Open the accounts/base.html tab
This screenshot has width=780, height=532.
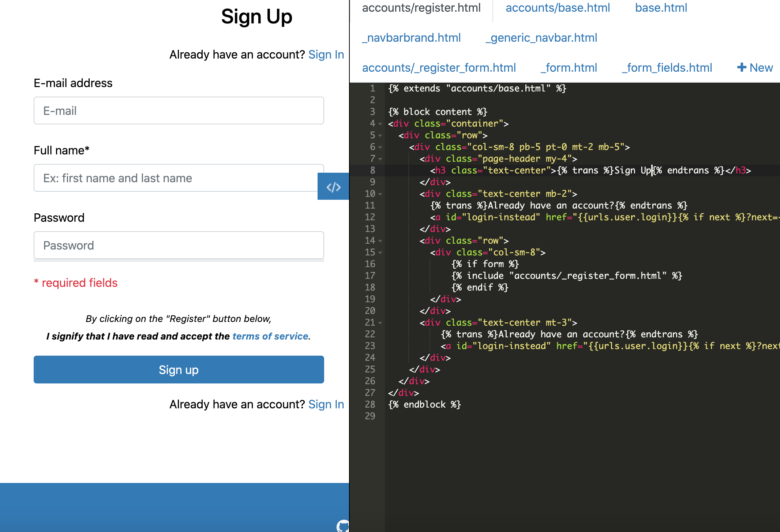tap(558, 8)
